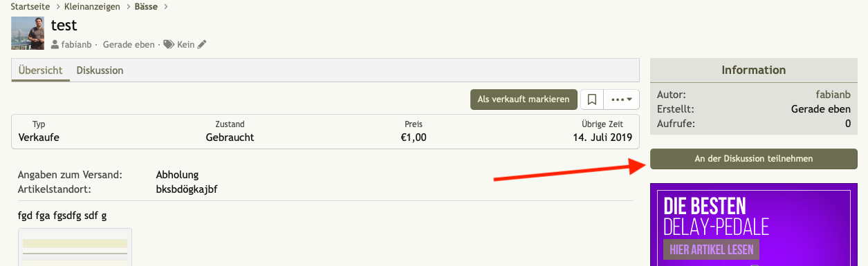Click the tag icon before Kein

click(169, 44)
